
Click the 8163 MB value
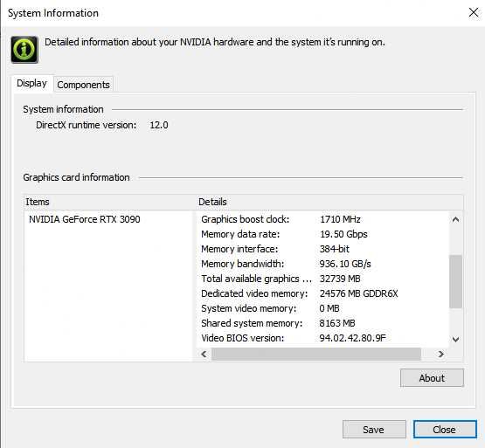coord(337,323)
